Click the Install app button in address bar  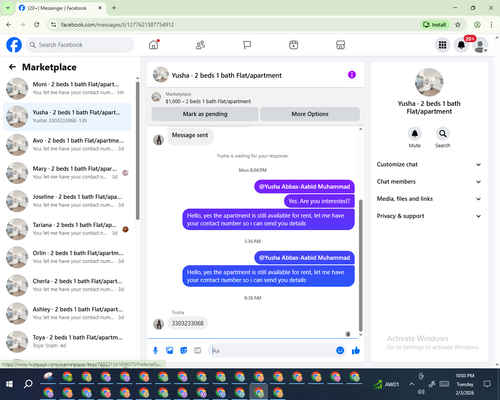[435, 25]
